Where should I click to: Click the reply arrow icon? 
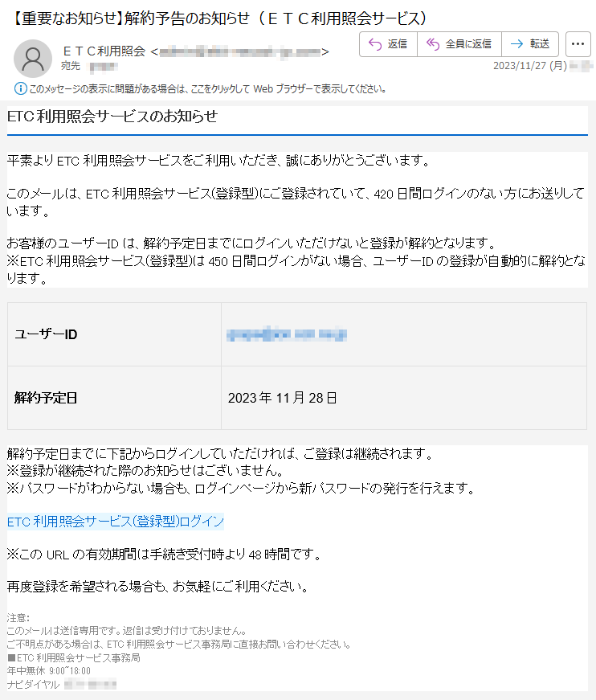(375, 43)
